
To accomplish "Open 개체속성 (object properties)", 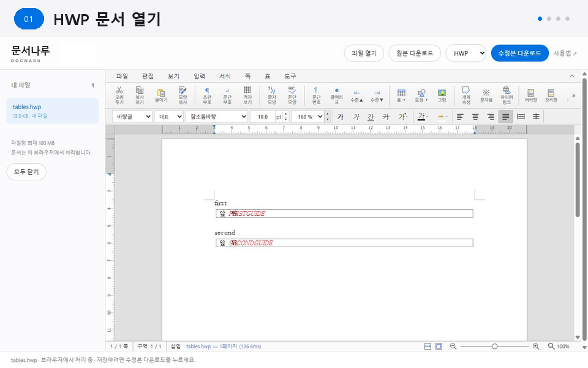I will pos(466,95).
